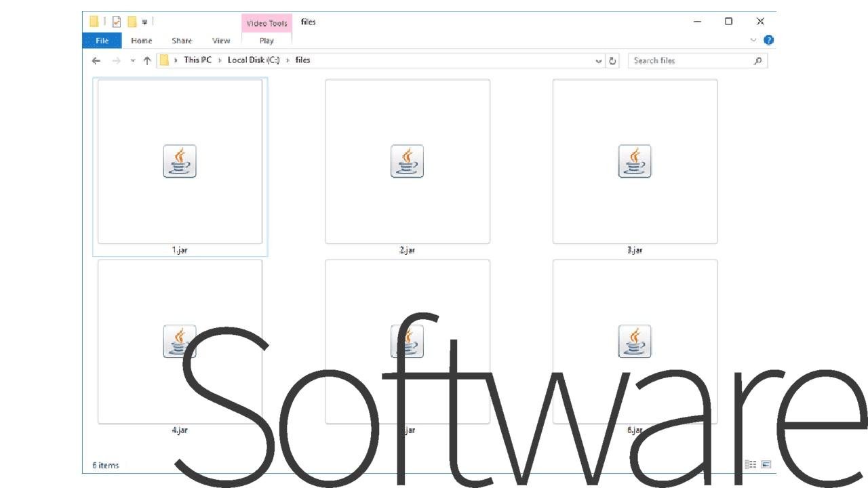The image size is (868, 488).
Task: Select the 2.jar file icon
Action: [408, 161]
